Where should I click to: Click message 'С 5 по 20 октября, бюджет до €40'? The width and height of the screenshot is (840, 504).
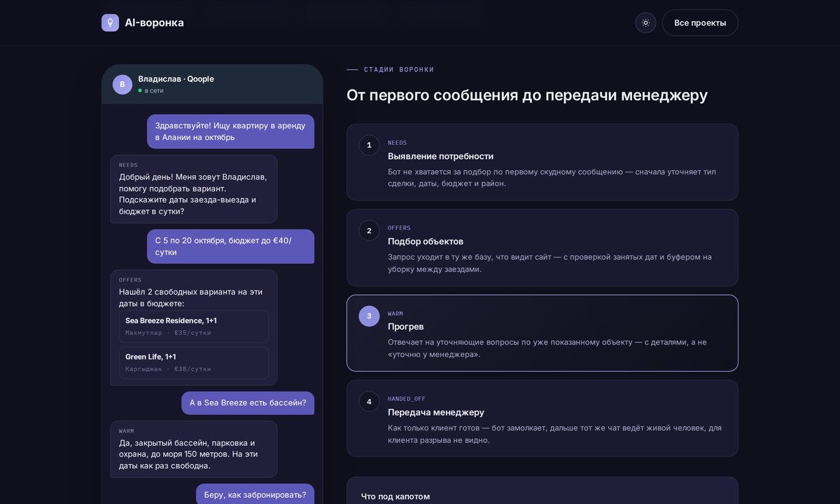pos(230,246)
